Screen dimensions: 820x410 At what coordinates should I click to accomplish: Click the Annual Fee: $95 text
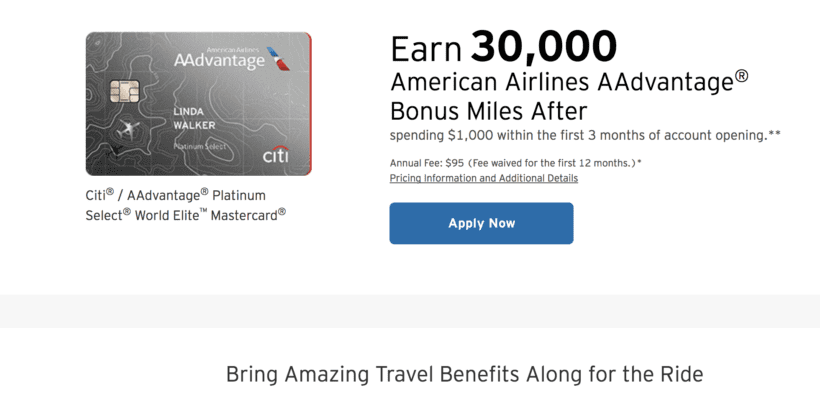427,163
